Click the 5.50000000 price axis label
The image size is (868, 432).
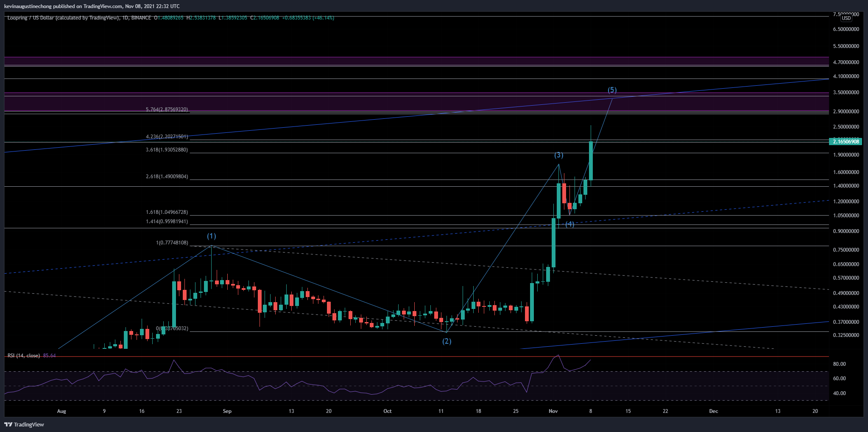click(x=846, y=46)
